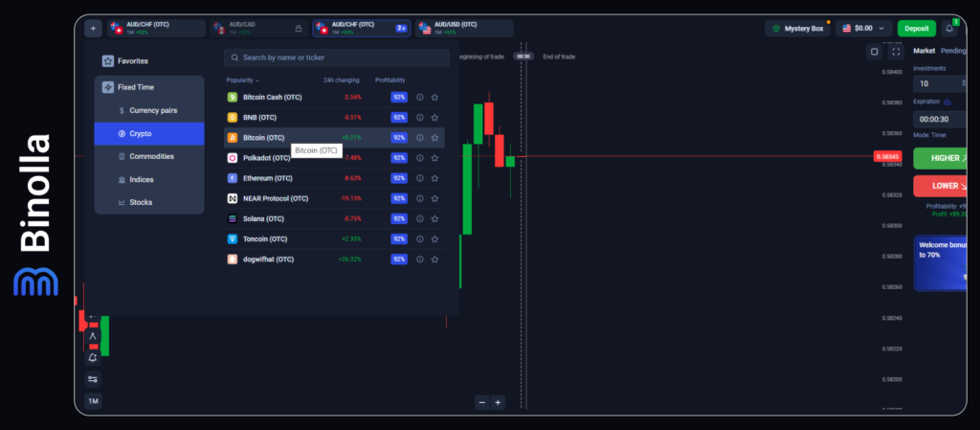Switch to AUD/USD (OTC) asset tab
This screenshot has height=430, width=980.
point(464,28)
